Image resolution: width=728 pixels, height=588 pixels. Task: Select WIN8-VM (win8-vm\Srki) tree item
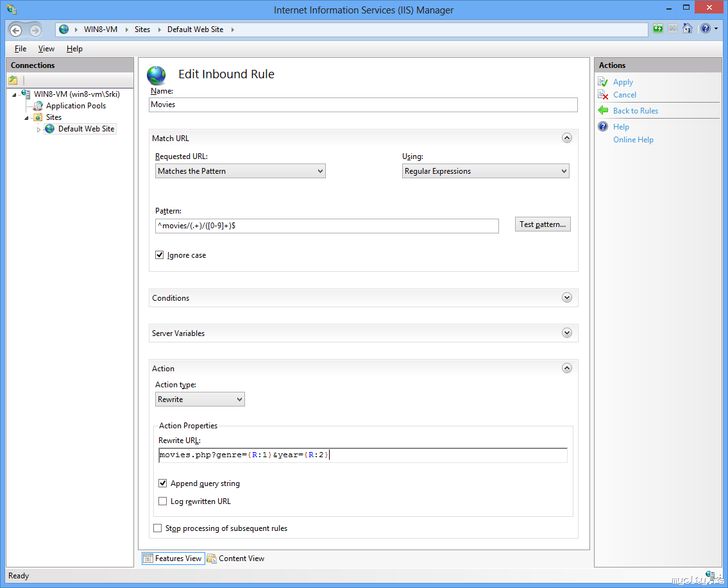[76, 94]
